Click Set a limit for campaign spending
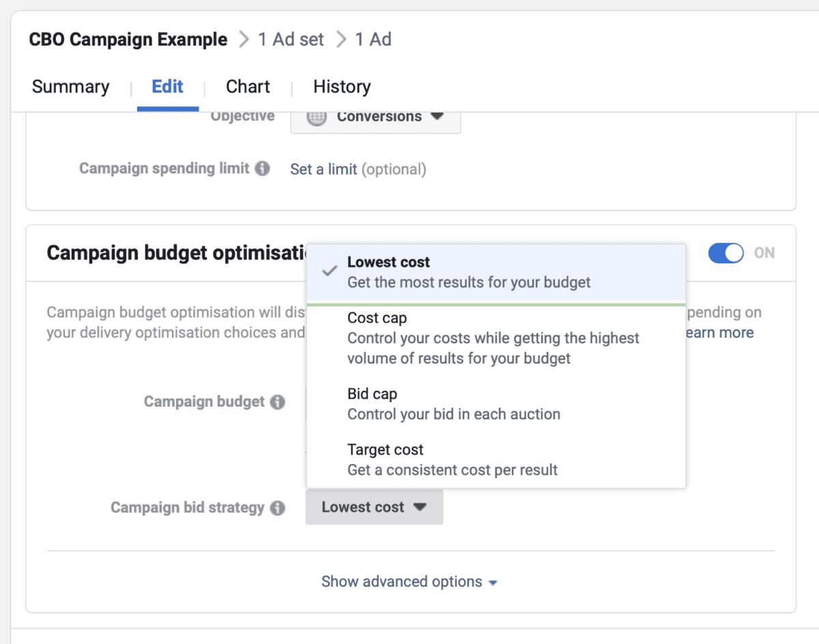Screen dimensions: 819x644 tap(324, 169)
